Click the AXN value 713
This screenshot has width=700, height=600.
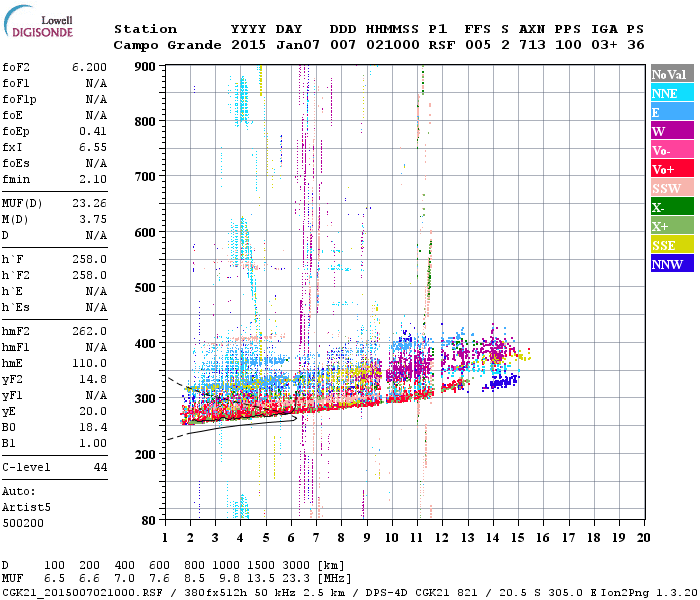point(532,45)
